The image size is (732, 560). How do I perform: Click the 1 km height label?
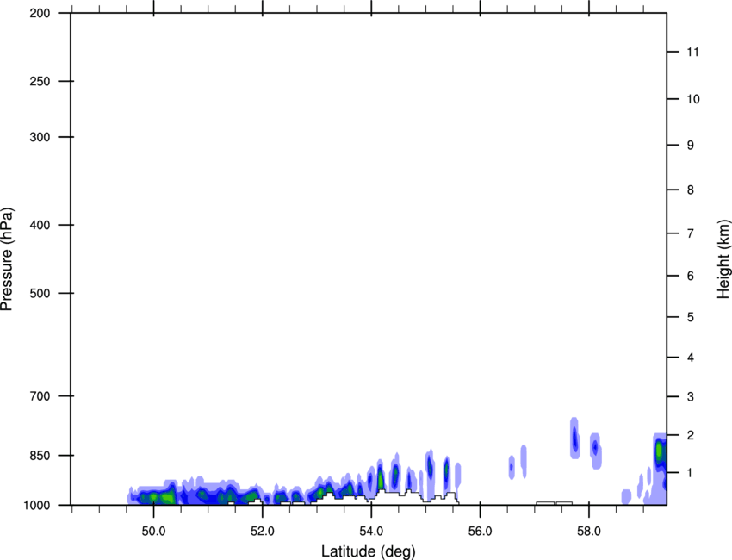691,473
